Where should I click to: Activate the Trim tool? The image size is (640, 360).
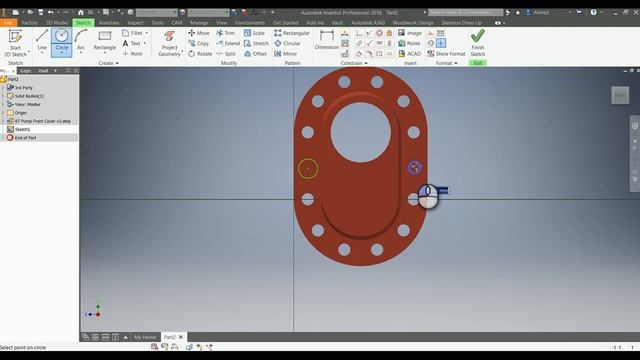click(225, 33)
